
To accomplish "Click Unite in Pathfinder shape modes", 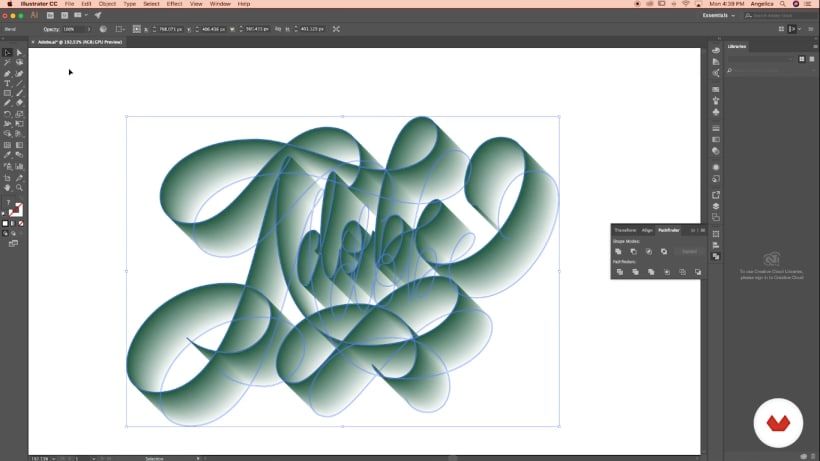I will pyautogui.click(x=618, y=251).
